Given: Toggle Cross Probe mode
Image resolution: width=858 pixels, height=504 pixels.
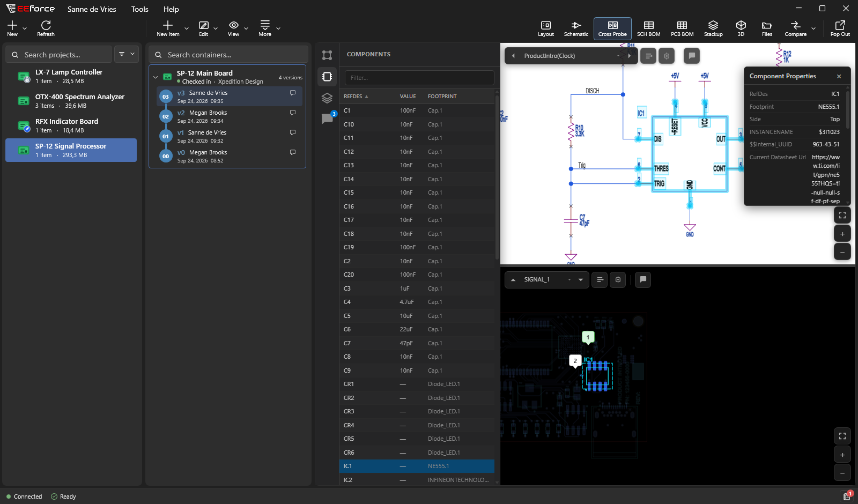Looking at the screenshot, I should tap(612, 28).
